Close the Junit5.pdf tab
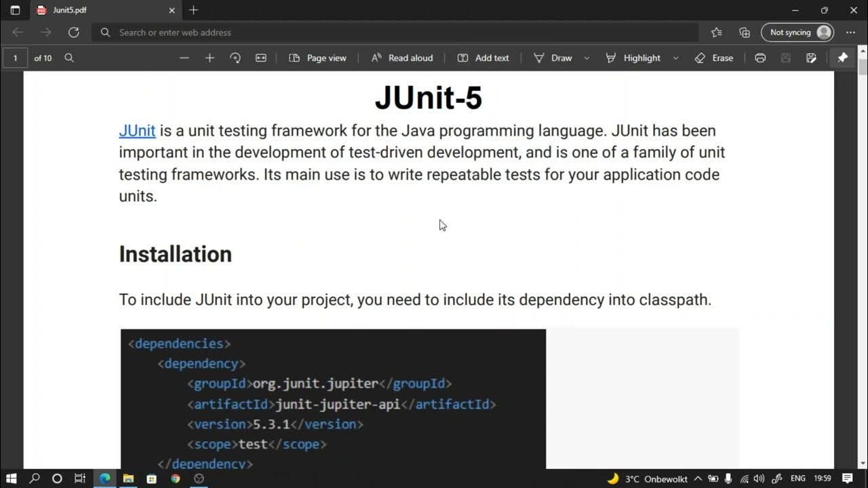 pos(172,10)
